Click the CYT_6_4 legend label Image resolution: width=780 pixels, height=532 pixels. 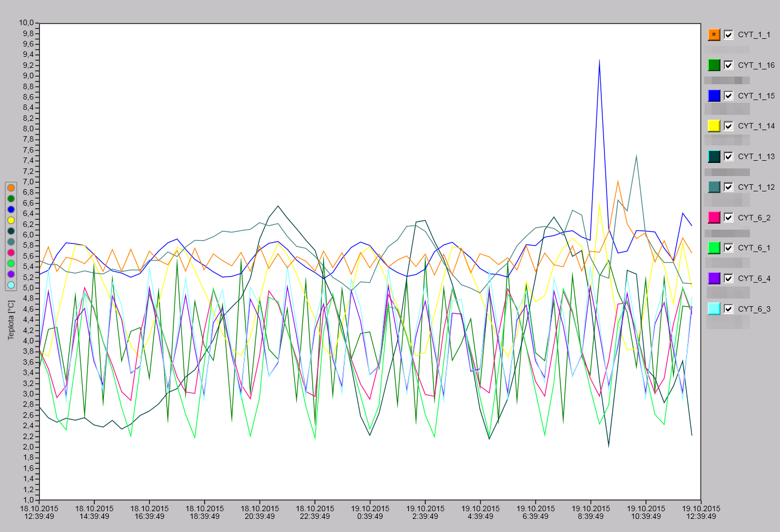(754, 278)
